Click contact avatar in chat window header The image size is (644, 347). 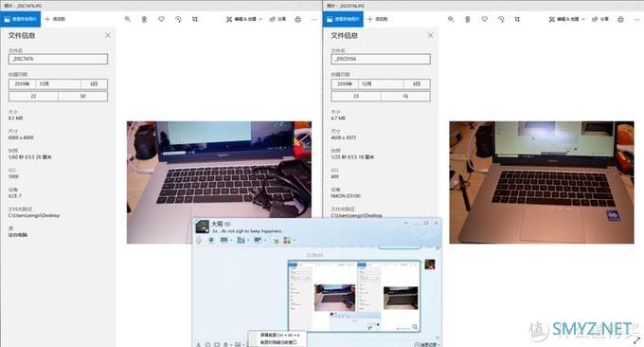202,227
